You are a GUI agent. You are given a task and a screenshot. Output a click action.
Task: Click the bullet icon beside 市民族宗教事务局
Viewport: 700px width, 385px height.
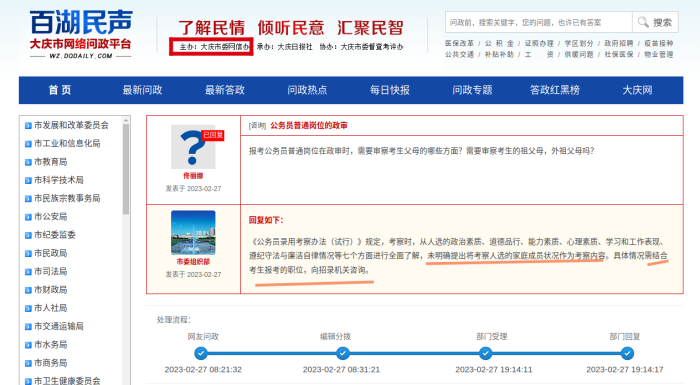[x=28, y=199]
